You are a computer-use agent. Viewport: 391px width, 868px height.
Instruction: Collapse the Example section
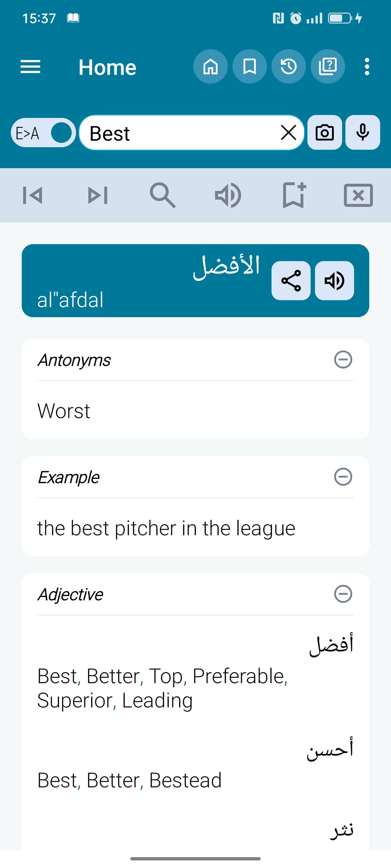[x=344, y=477]
